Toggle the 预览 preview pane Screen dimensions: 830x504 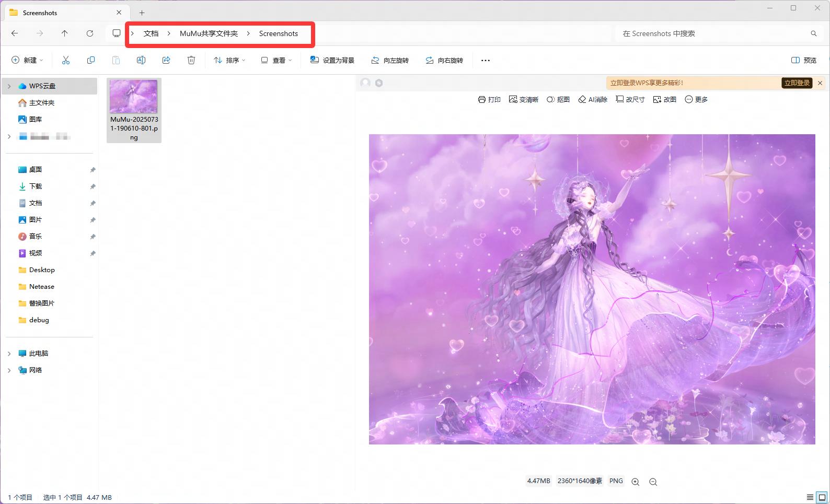[x=803, y=60]
